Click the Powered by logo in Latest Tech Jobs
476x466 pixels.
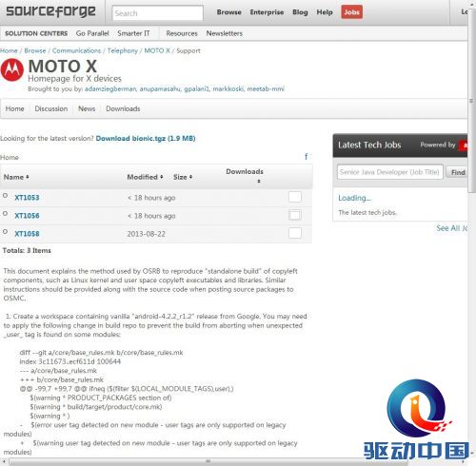pyautogui.click(x=464, y=146)
